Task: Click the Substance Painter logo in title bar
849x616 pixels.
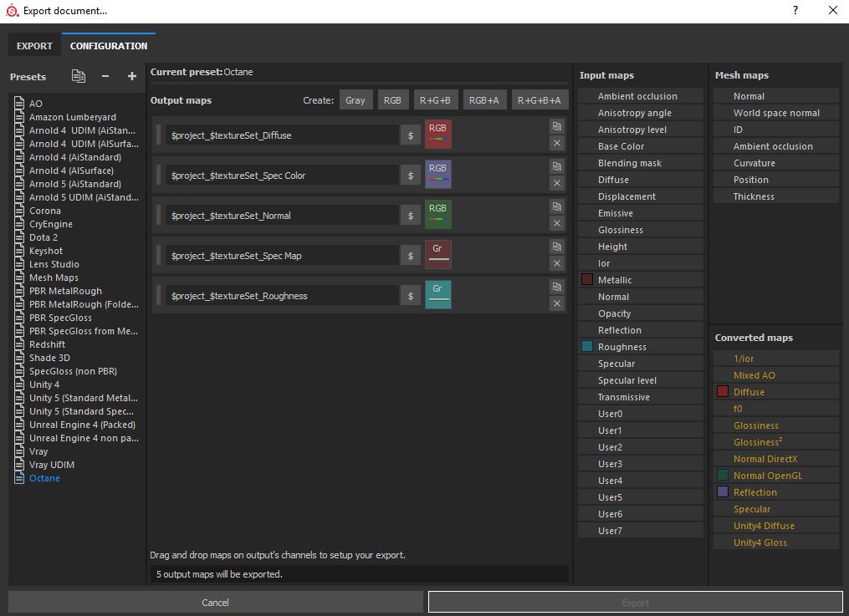Action: tap(12, 10)
